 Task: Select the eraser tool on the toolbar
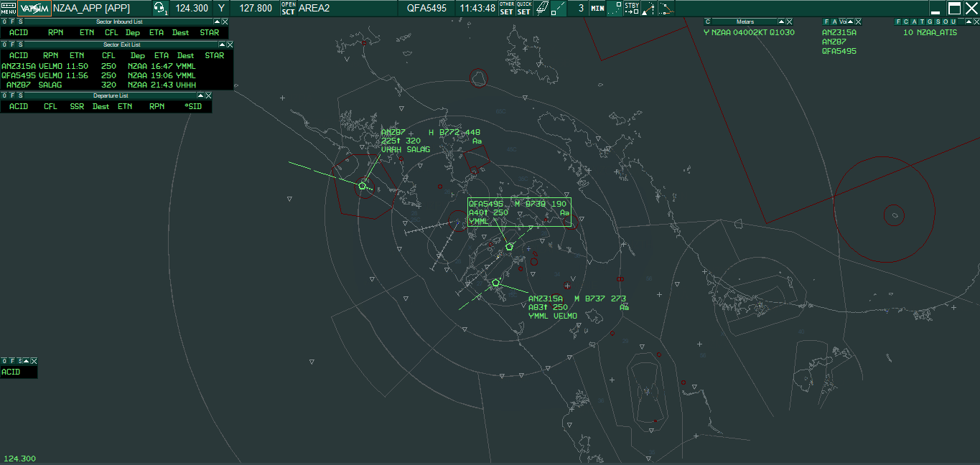[x=542, y=7]
